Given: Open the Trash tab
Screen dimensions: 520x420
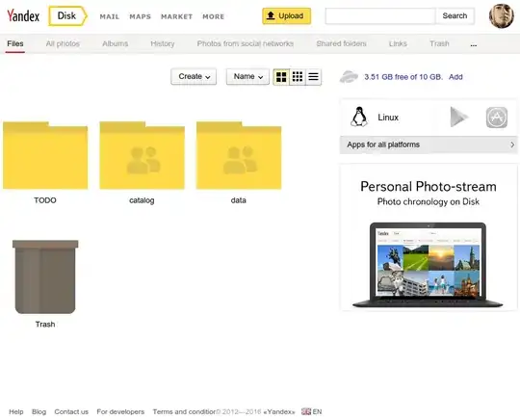Looking at the screenshot, I should point(439,43).
